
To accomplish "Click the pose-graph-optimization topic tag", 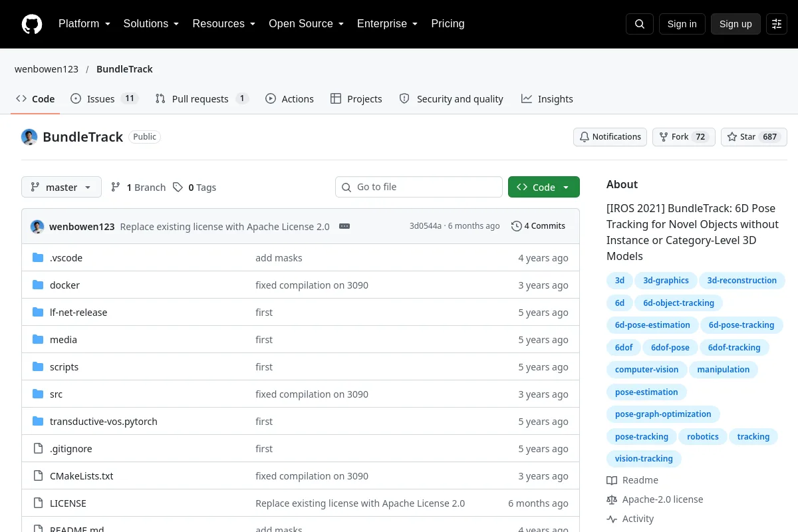I will pos(663,414).
